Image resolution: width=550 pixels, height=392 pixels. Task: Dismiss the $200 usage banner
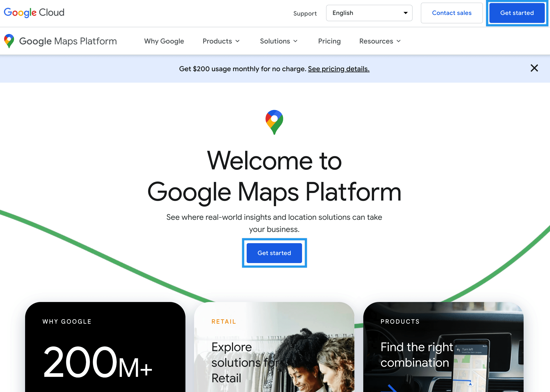click(534, 68)
